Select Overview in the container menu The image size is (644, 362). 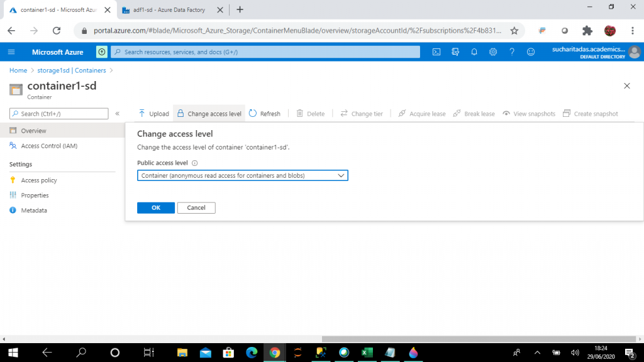62,131
